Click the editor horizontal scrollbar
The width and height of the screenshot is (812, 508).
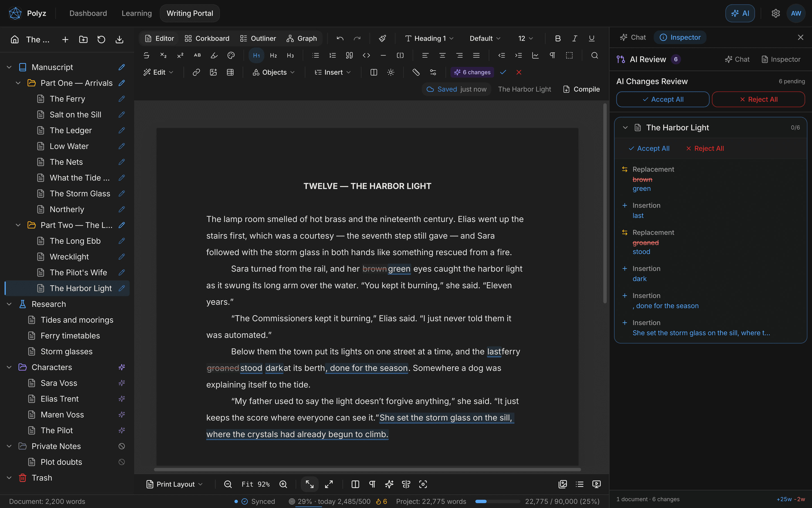pos(367,469)
